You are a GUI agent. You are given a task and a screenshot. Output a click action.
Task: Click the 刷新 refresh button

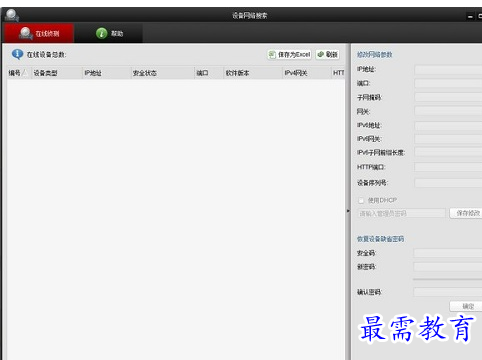point(328,54)
